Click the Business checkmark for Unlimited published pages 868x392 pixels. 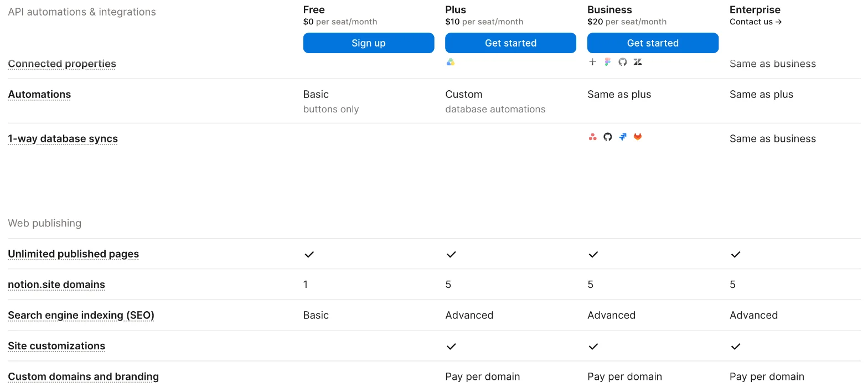pos(593,254)
